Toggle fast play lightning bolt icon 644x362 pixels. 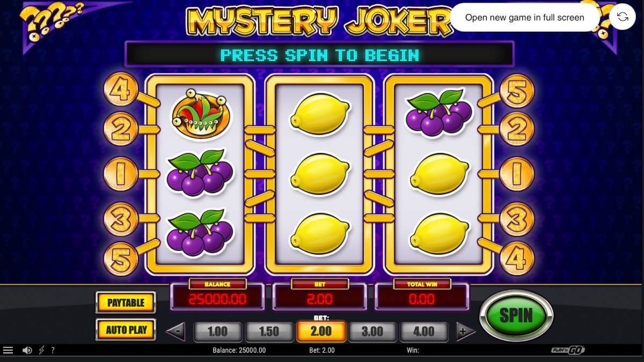[x=41, y=350]
